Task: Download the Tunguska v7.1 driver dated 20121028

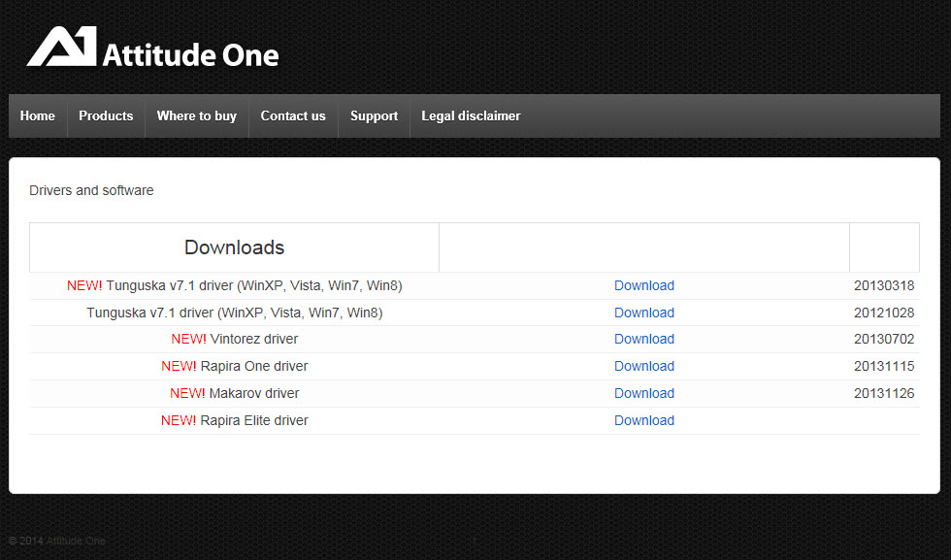Action: (644, 313)
